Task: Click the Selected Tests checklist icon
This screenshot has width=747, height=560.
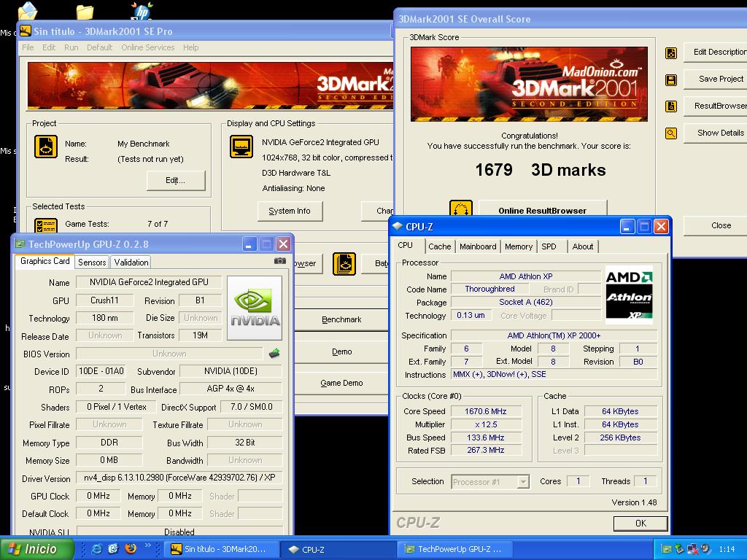Action: (46, 225)
